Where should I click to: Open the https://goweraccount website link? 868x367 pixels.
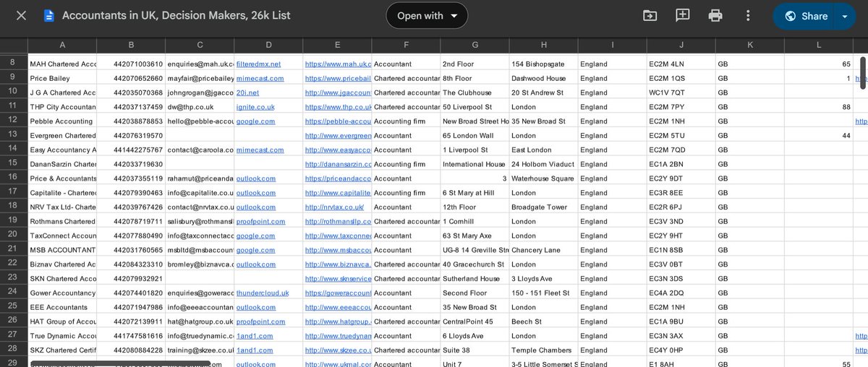(x=338, y=293)
